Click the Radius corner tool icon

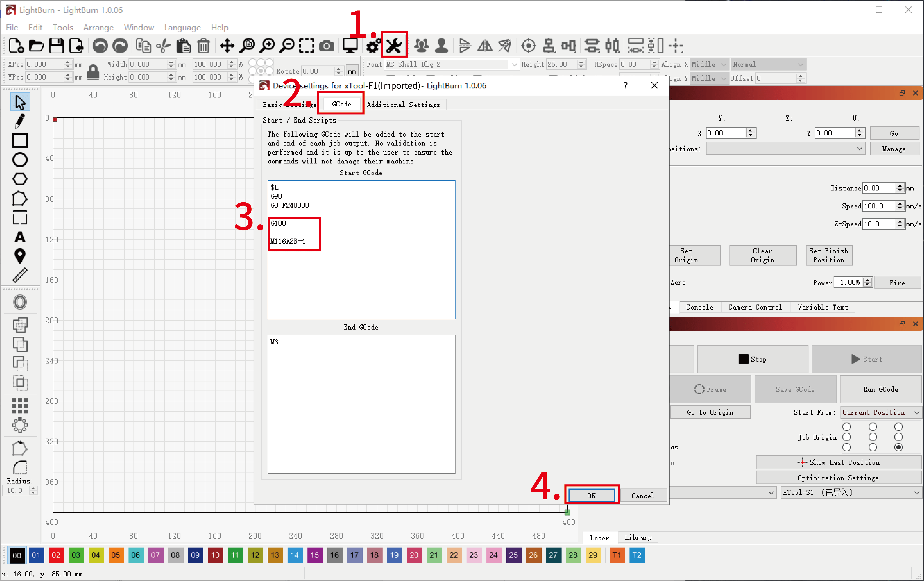20,467
